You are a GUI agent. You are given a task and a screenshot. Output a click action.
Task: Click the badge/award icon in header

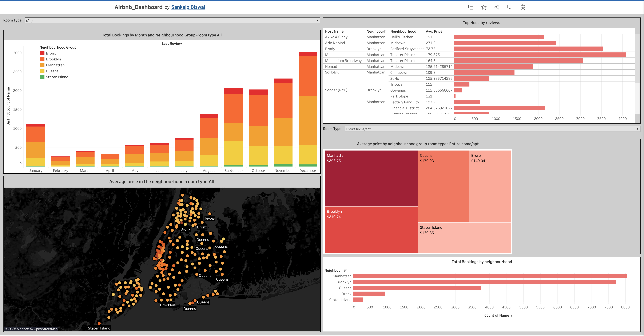pos(523,7)
